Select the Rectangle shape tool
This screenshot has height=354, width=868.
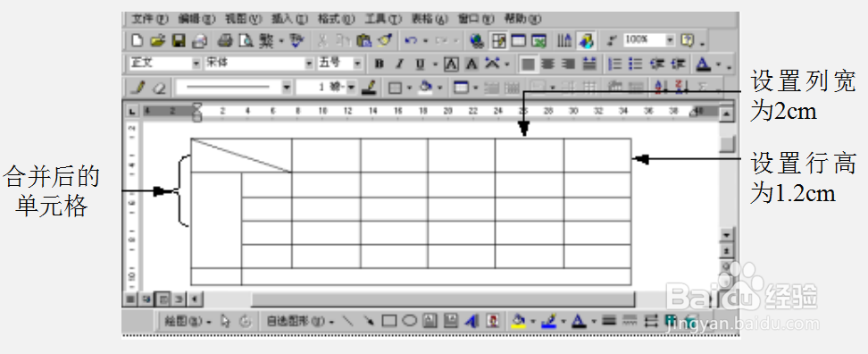[389, 320]
